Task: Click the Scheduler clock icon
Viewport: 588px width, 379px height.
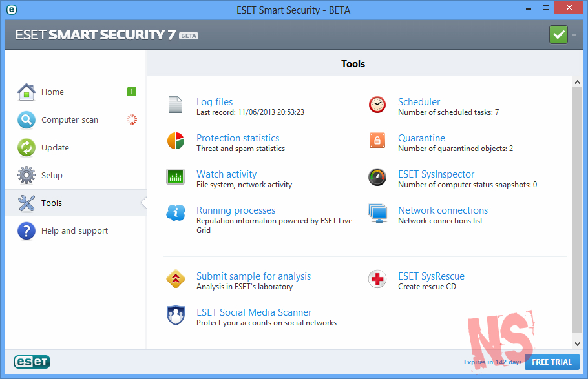Action: (377, 105)
